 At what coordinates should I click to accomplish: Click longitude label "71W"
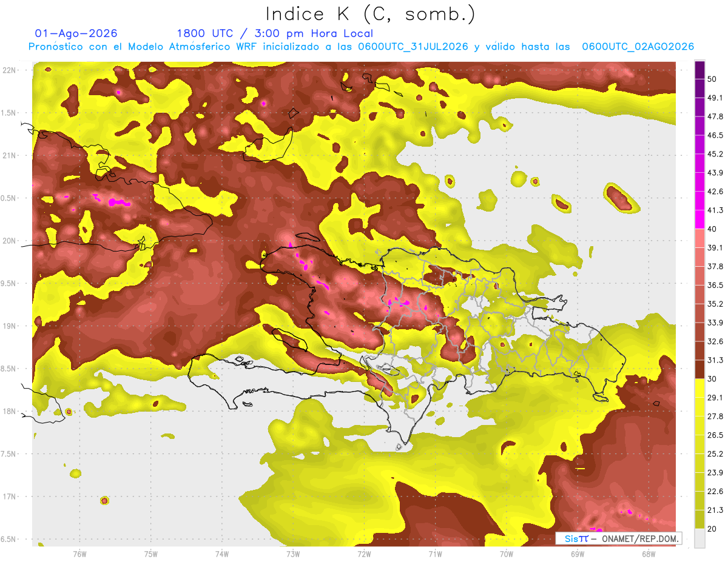(435, 554)
